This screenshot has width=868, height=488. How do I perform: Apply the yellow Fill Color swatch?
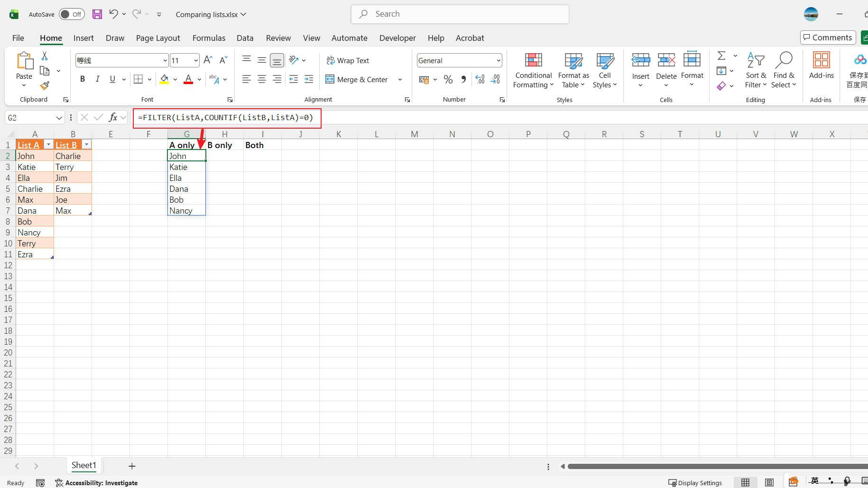(x=164, y=79)
